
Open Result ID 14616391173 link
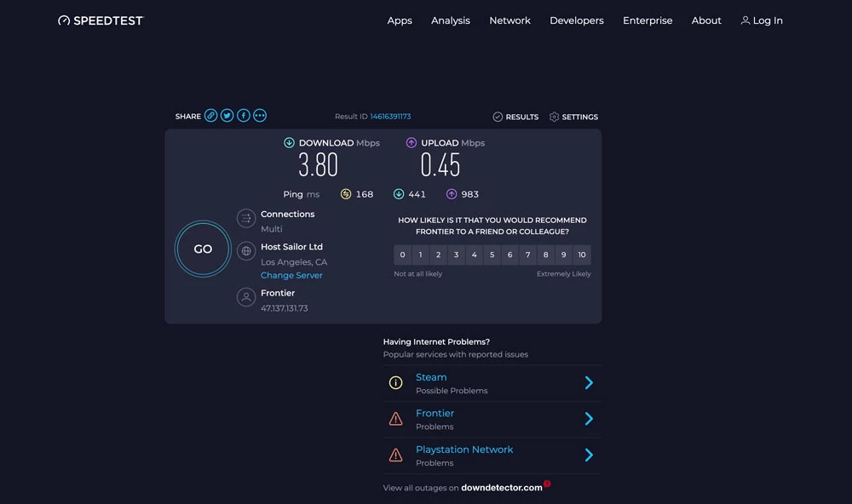pyautogui.click(x=390, y=117)
